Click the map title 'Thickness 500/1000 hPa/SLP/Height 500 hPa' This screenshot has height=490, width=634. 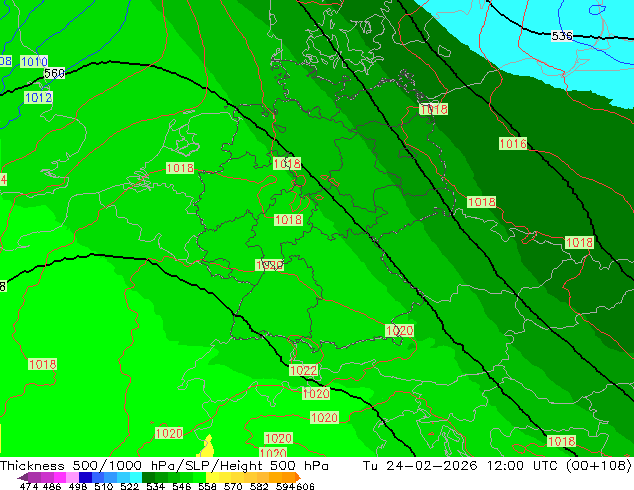(164, 466)
